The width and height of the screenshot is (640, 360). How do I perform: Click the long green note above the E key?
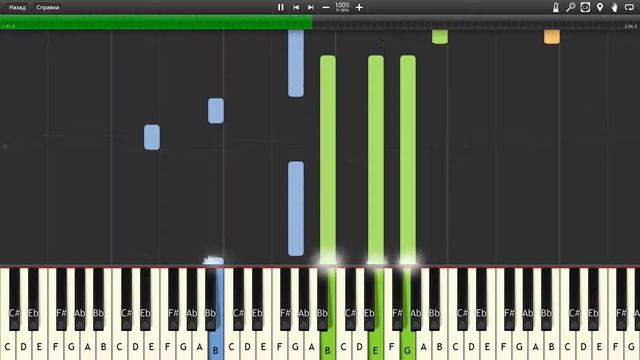click(376, 160)
